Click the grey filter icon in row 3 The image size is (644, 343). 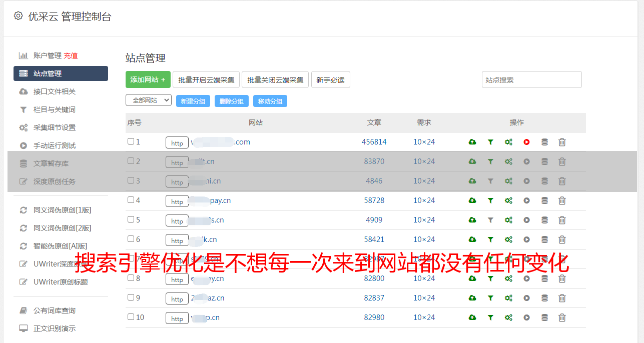[490, 181]
